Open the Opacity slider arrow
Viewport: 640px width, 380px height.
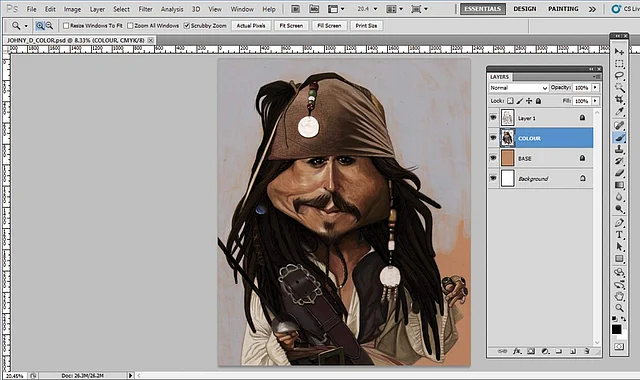coord(596,87)
